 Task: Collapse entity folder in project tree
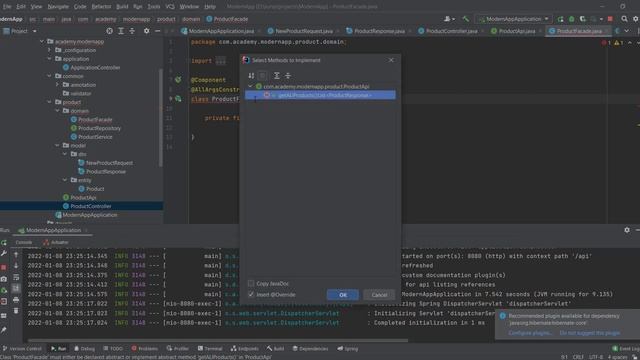pos(65,180)
